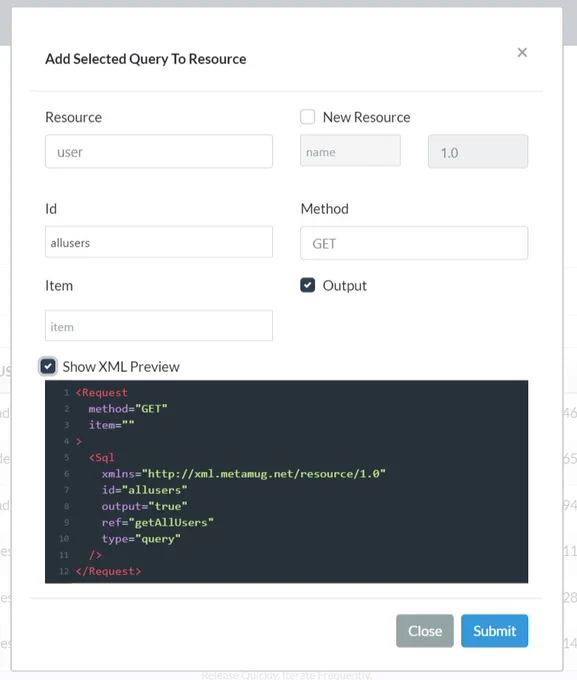Open the Method dropdown showing GET

coord(414,243)
